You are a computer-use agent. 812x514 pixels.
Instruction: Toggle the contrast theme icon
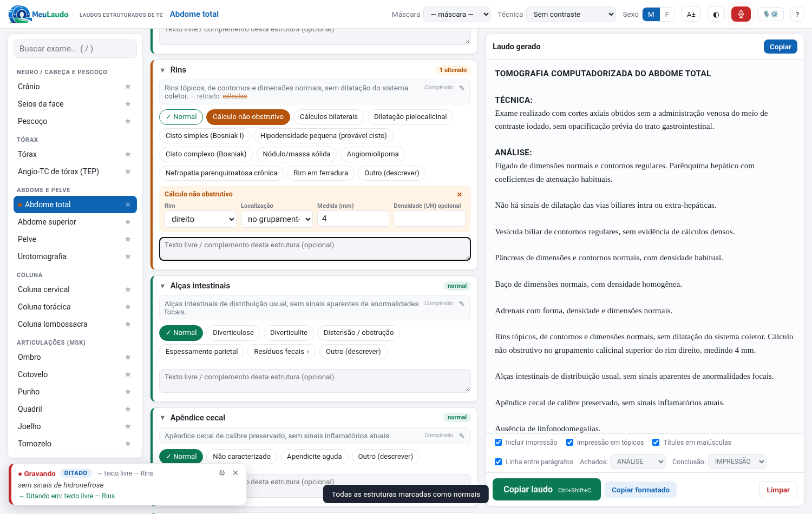716,15
